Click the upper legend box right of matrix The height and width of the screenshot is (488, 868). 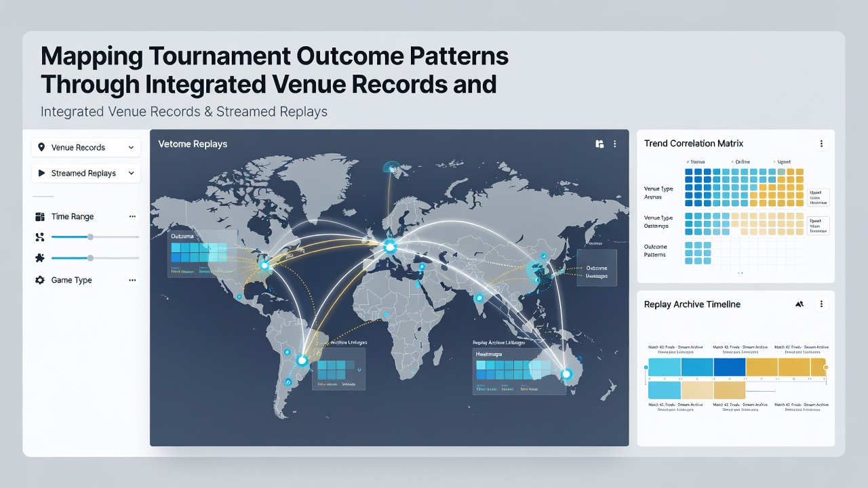tap(818, 197)
